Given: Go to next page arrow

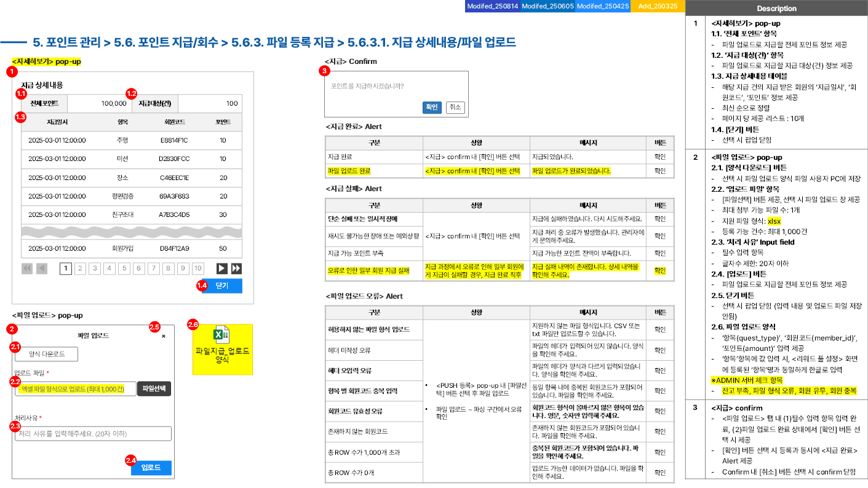Looking at the screenshot, I should point(221,269).
